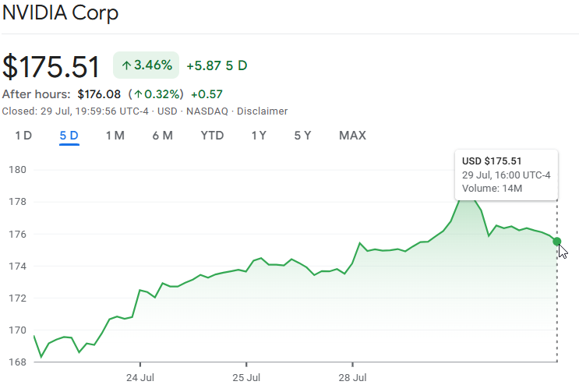Click tooltip's Volume: 14M line

point(492,189)
